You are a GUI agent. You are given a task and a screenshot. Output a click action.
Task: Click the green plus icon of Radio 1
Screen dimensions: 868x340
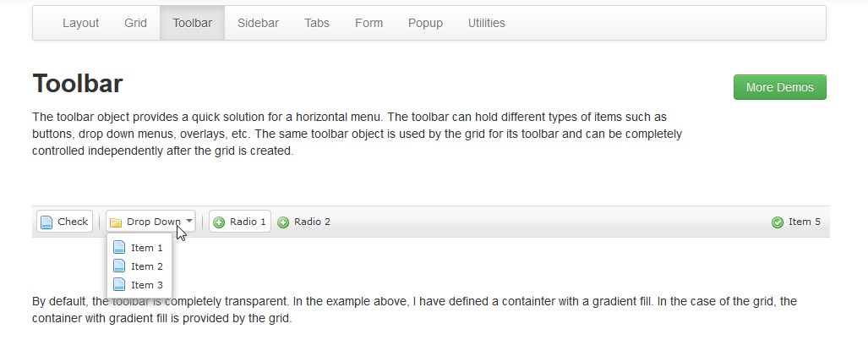click(219, 222)
